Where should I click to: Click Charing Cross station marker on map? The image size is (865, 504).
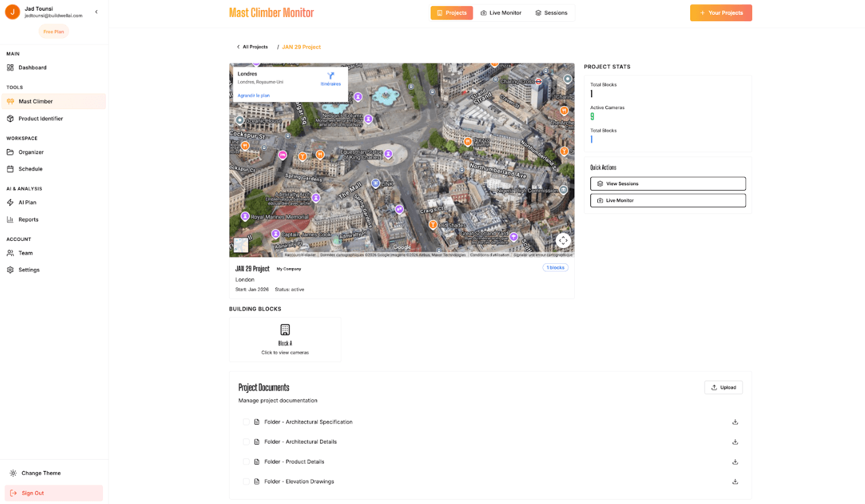tap(539, 81)
